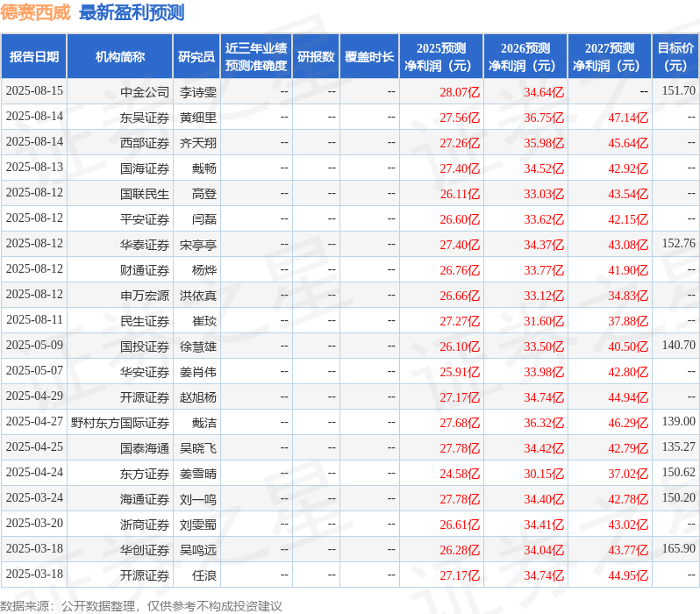700x614 pixels.
Task: Click analyst name 刘一鸣
Action: [197, 500]
